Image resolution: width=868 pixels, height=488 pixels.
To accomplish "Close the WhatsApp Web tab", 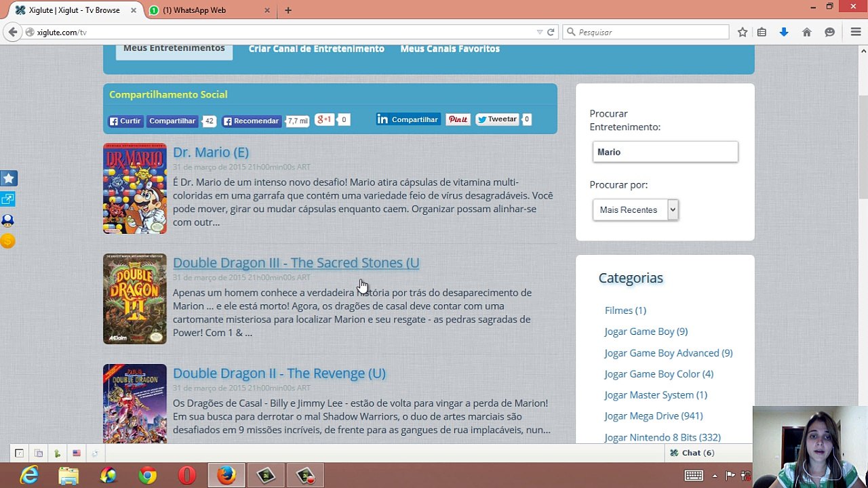I will point(267,10).
